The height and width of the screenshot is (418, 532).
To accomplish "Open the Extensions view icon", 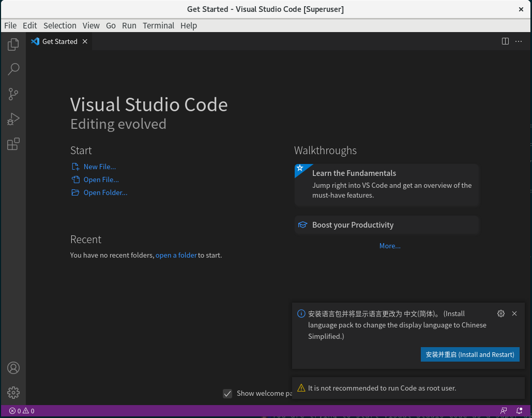I will tap(13, 144).
